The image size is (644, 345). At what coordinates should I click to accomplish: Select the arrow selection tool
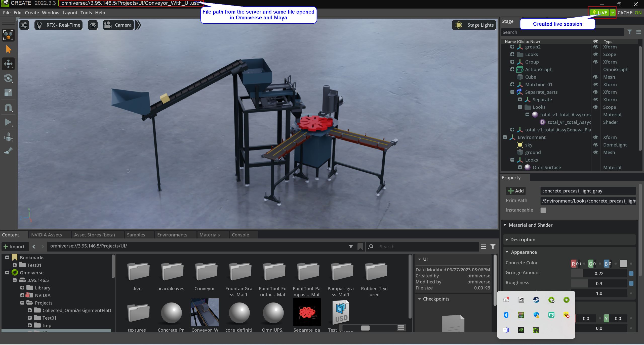coord(8,50)
